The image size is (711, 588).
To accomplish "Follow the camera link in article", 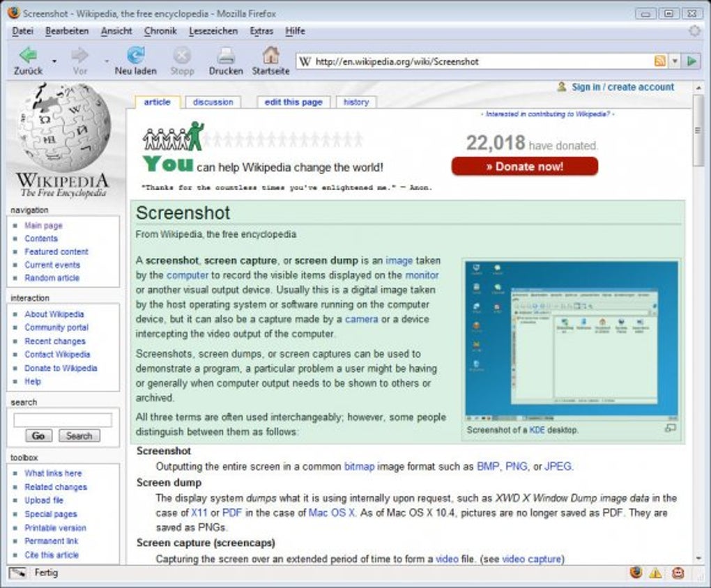I will 361,319.
